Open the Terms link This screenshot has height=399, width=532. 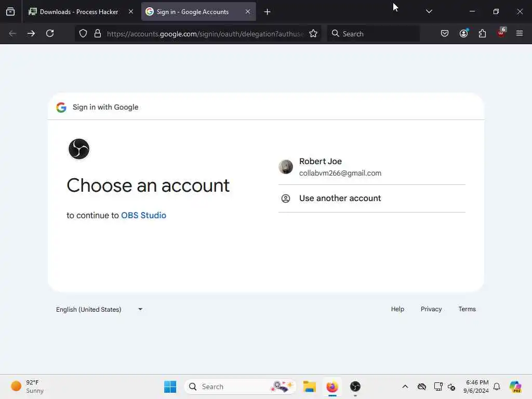(467, 309)
